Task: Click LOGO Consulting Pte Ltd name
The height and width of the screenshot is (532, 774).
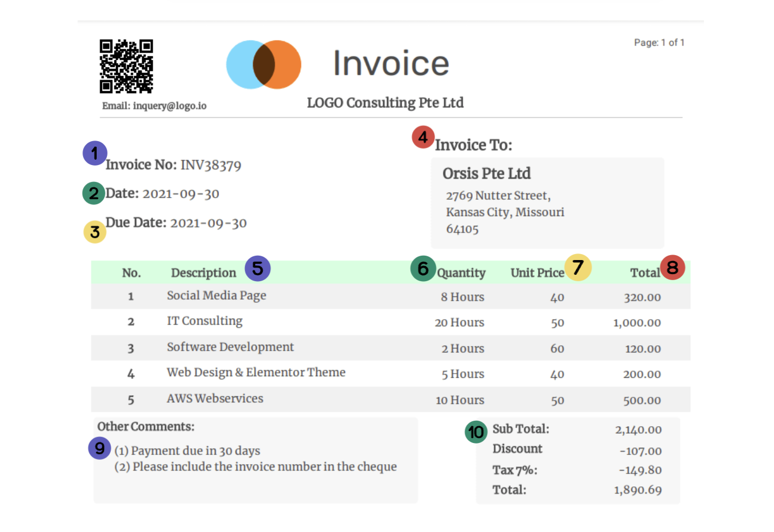Action: (x=385, y=103)
